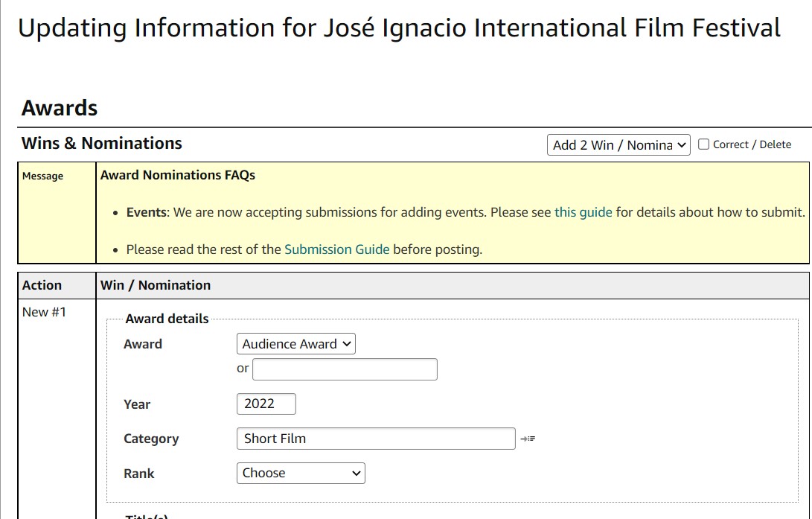Open the Add 2 Win / Nomination dropdown
812x519 pixels.
coord(618,145)
